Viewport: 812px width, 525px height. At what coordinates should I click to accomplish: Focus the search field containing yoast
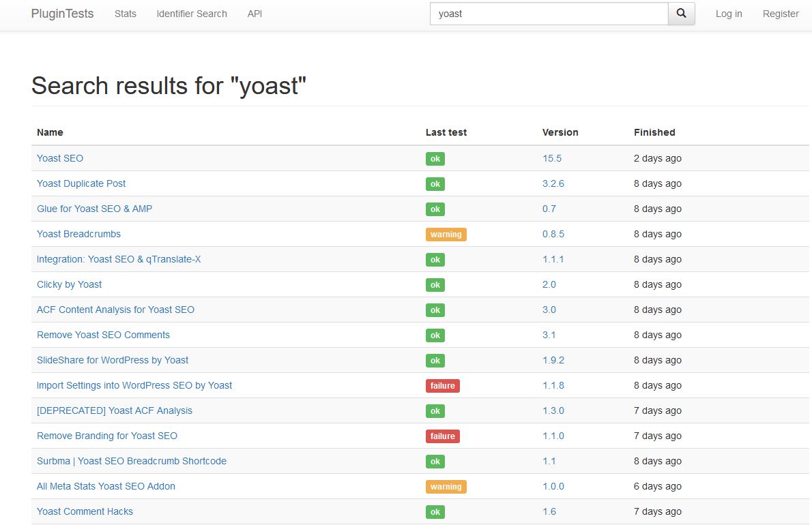[x=549, y=14]
